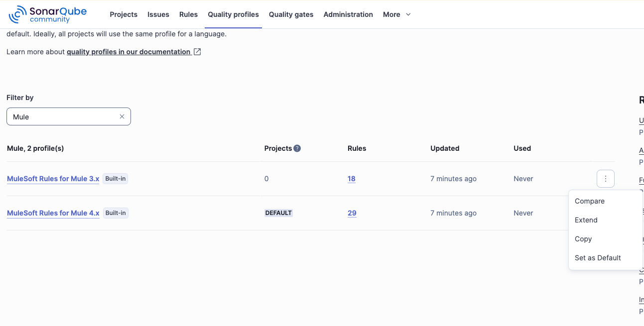
Task: Click the Used column header
Action: (522, 148)
